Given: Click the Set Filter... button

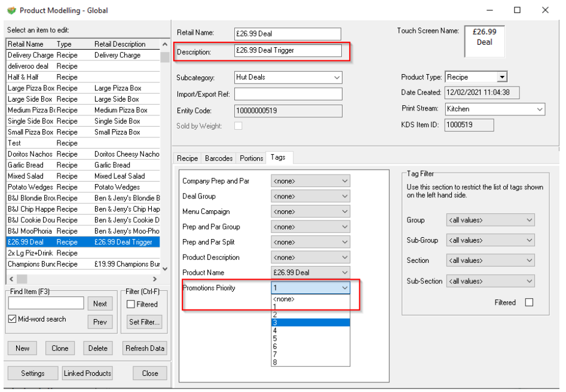Looking at the screenshot, I should coord(144,322).
